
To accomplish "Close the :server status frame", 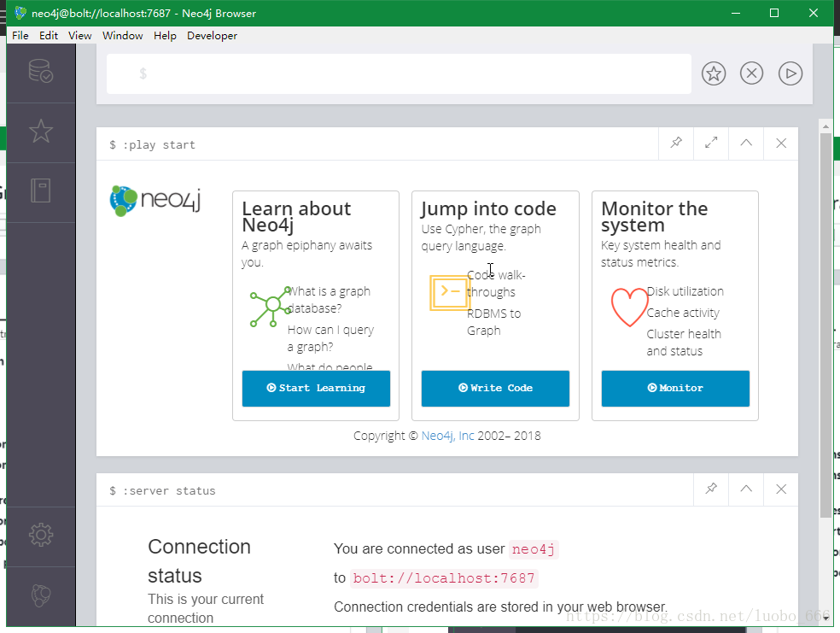I will (781, 489).
